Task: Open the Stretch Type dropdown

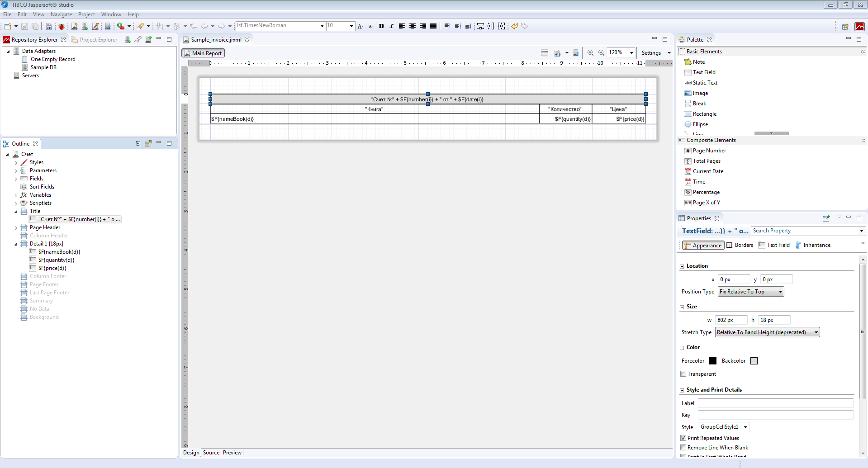Action: (767, 332)
